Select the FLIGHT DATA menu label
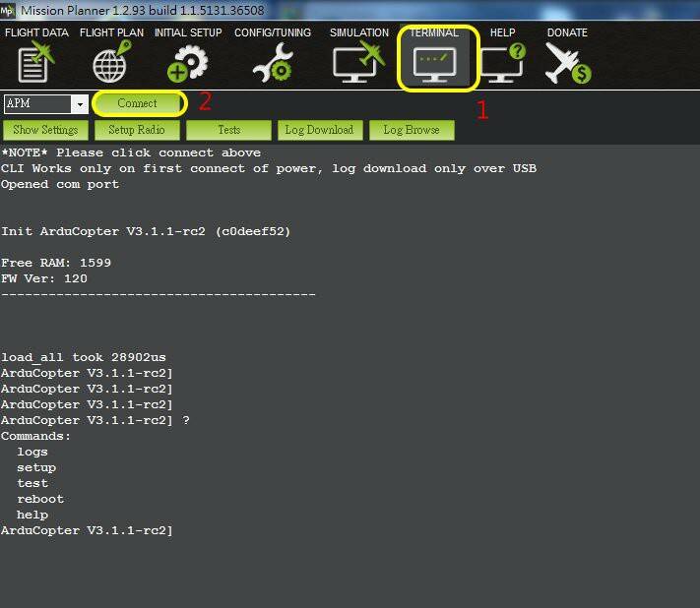The height and width of the screenshot is (608, 700). coord(36,32)
